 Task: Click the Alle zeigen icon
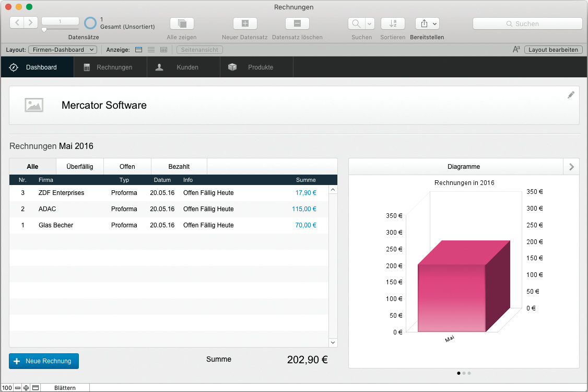pyautogui.click(x=182, y=24)
